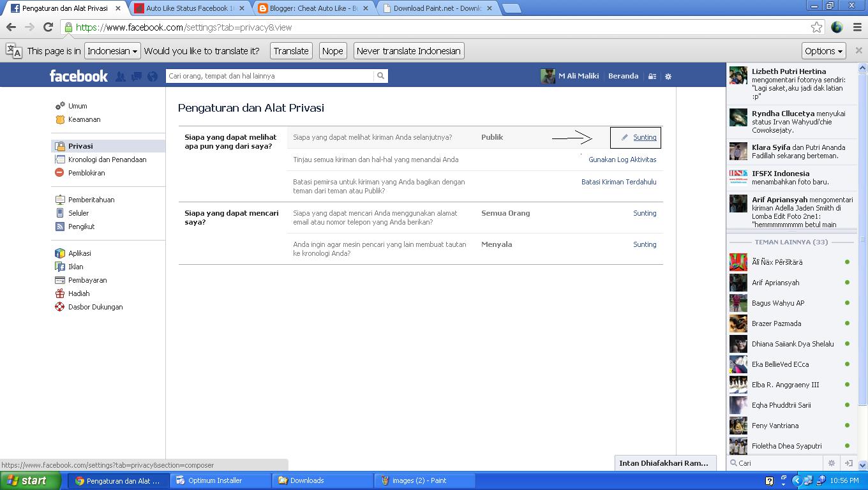This screenshot has width=868, height=490.
Task: Open images (2) - Paint taskbar item
Action: click(425, 480)
